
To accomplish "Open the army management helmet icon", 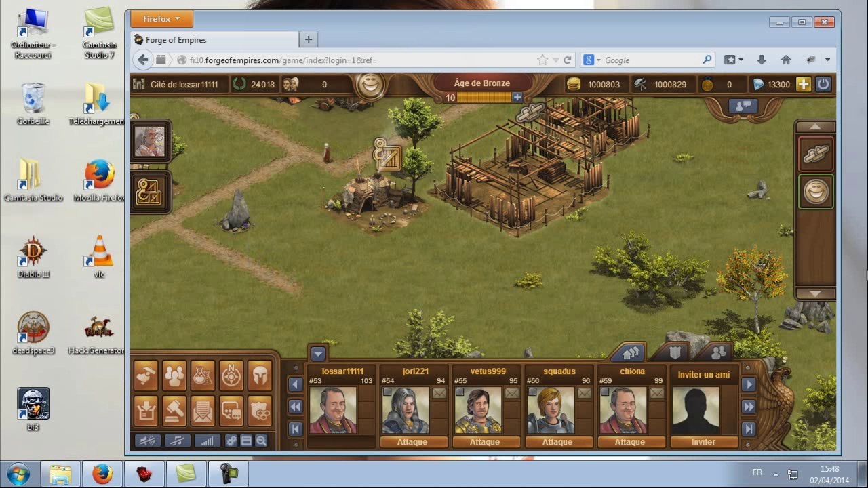I will click(x=260, y=375).
